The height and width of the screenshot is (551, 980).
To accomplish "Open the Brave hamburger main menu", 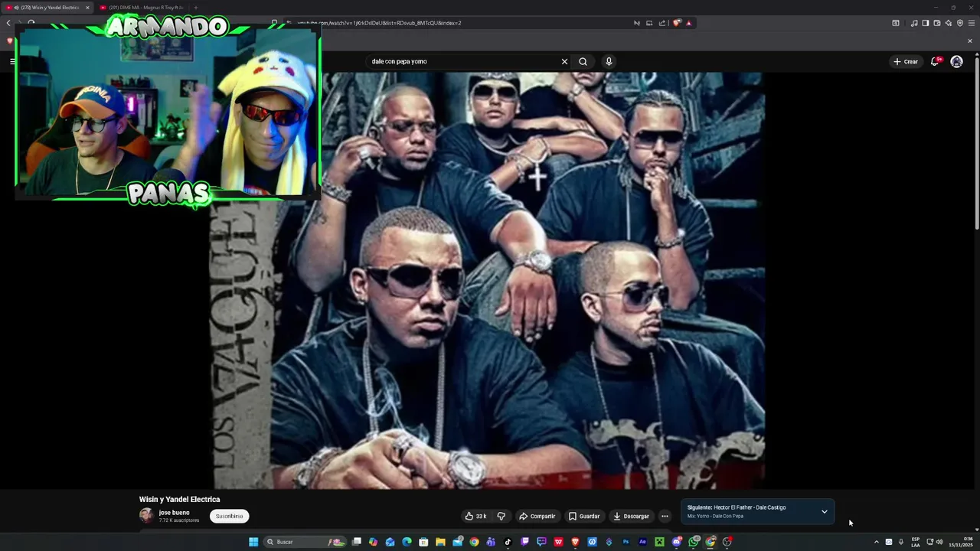I will [x=972, y=23].
